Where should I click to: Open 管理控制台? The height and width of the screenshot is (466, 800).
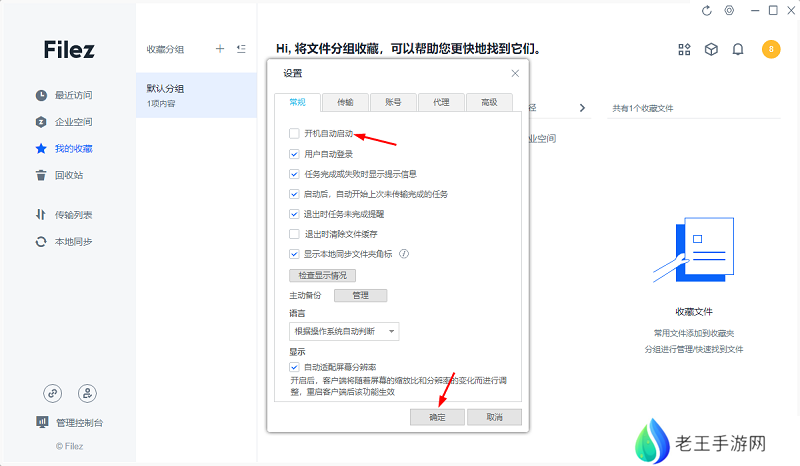point(69,422)
